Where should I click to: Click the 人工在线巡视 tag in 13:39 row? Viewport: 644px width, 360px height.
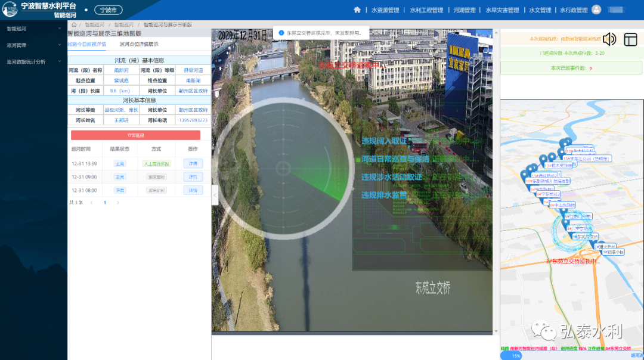(156, 163)
